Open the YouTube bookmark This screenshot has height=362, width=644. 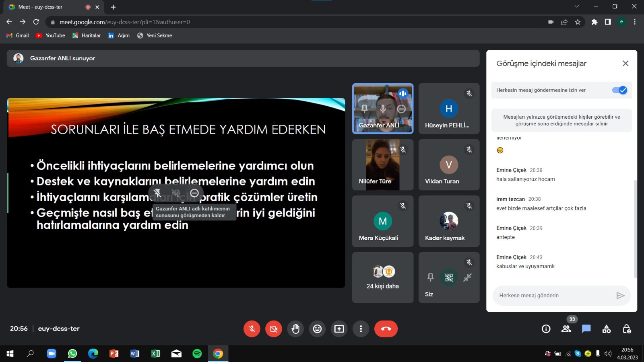pyautogui.click(x=51, y=35)
